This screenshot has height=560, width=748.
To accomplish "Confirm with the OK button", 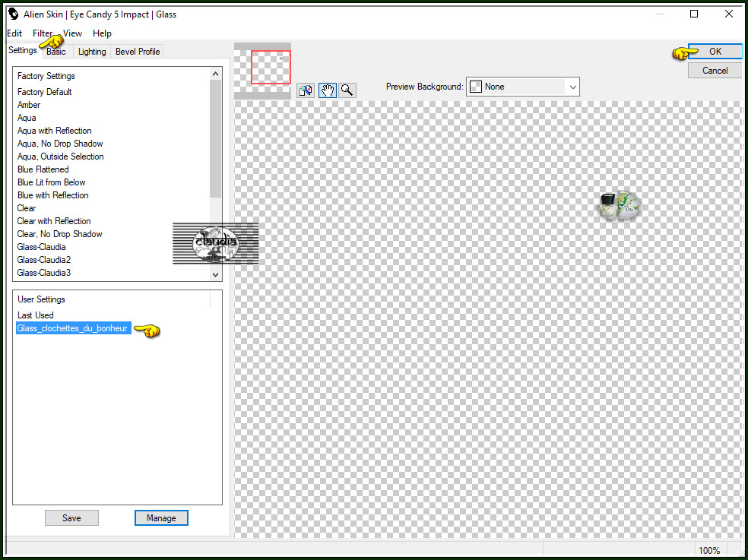I will [x=715, y=52].
